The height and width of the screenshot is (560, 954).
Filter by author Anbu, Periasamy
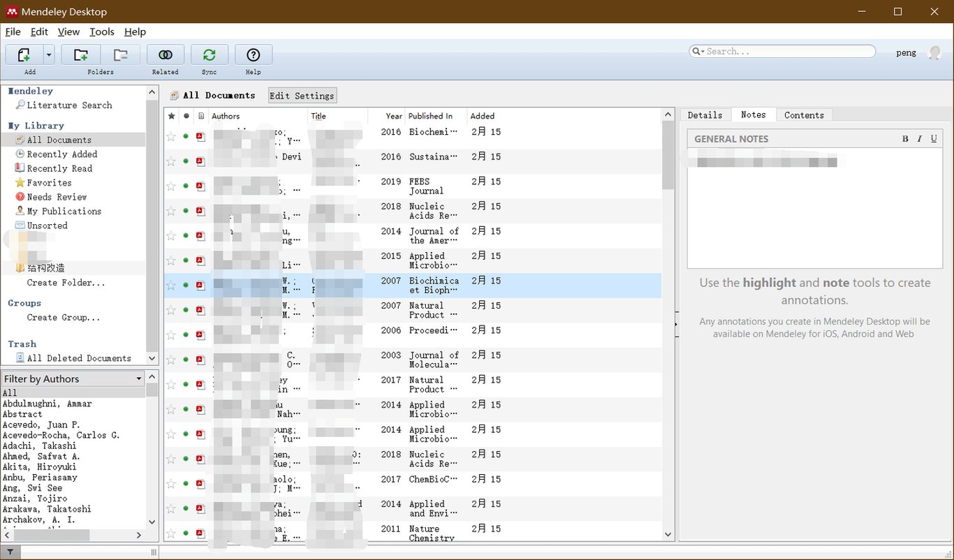pyautogui.click(x=40, y=478)
